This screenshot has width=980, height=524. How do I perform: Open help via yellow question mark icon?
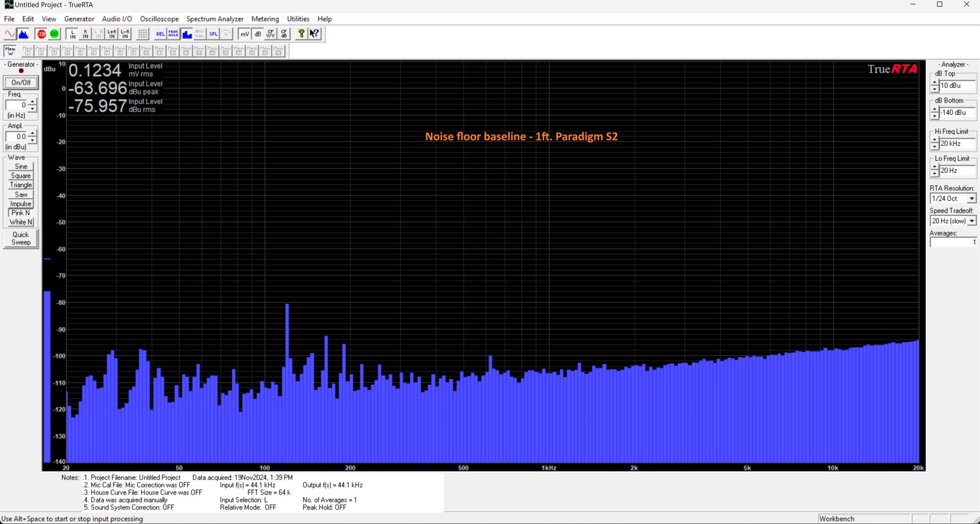(x=301, y=34)
